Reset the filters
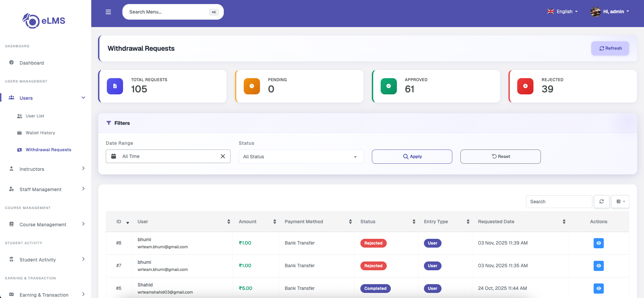 point(501,157)
